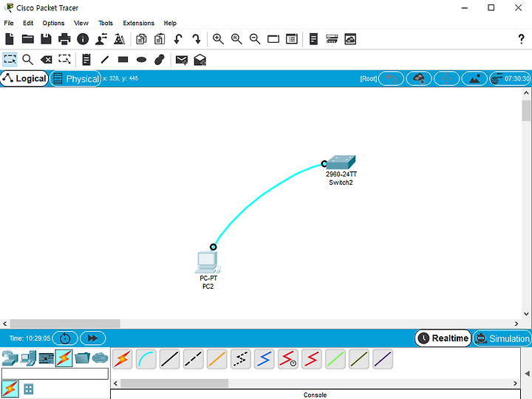Select the End Devices category
This screenshot has height=399, width=532.
pyautogui.click(x=28, y=358)
